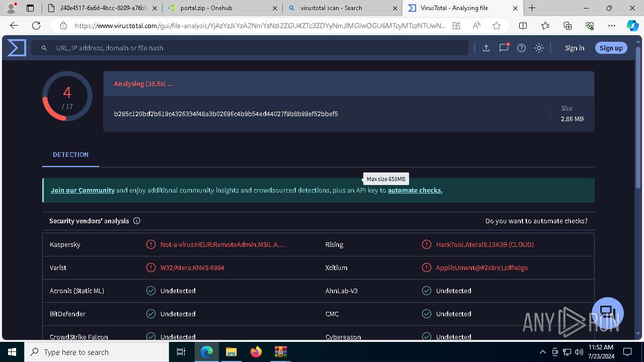644x362 pixels.
Task: Click the Kaspersky detection alert icon
Action: tap(150, 244)
